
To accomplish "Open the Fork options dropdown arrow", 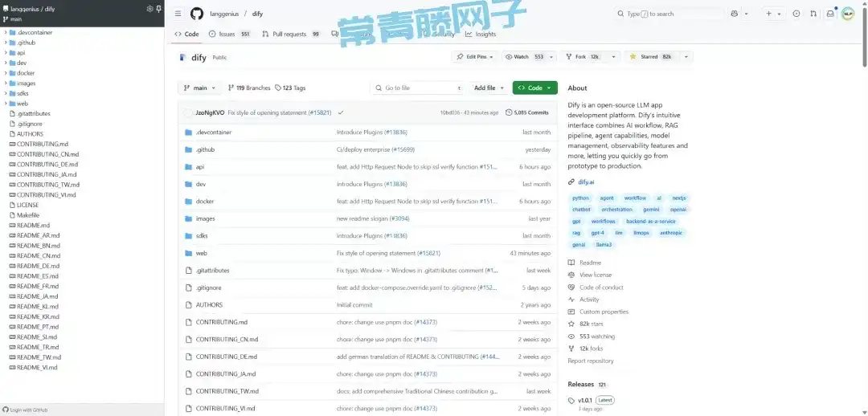I will point(613,57).
